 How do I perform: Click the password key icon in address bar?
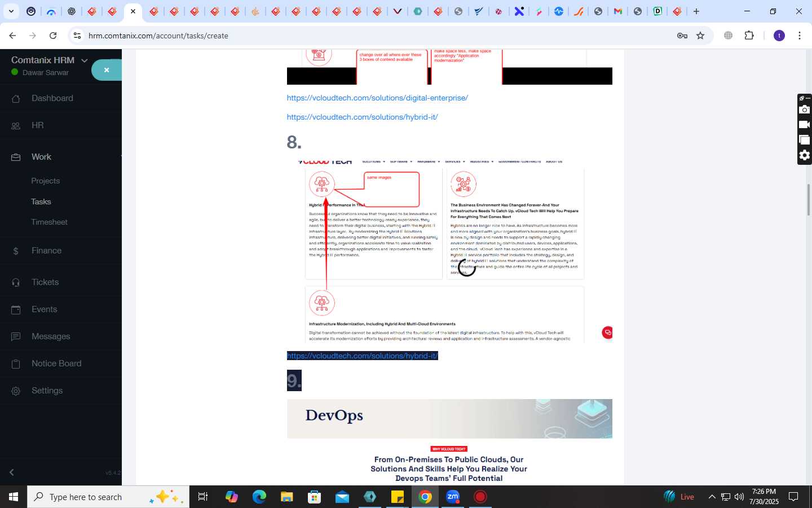coord(682,36)
